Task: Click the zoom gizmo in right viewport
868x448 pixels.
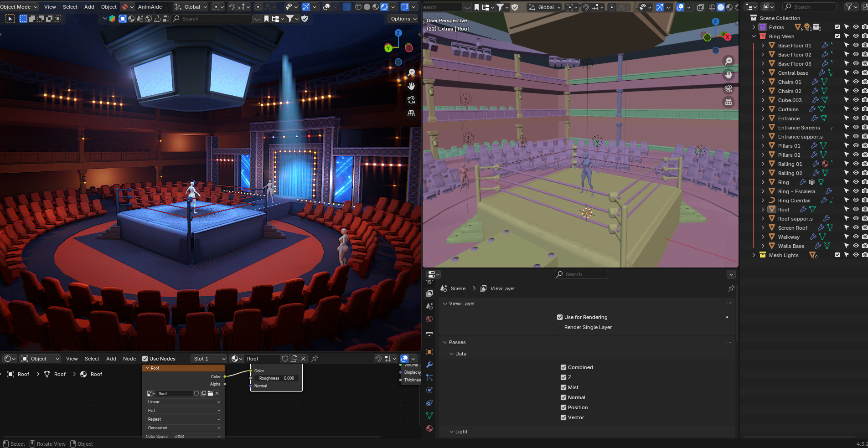Action: pyautogui.click(x=728, y=61)
